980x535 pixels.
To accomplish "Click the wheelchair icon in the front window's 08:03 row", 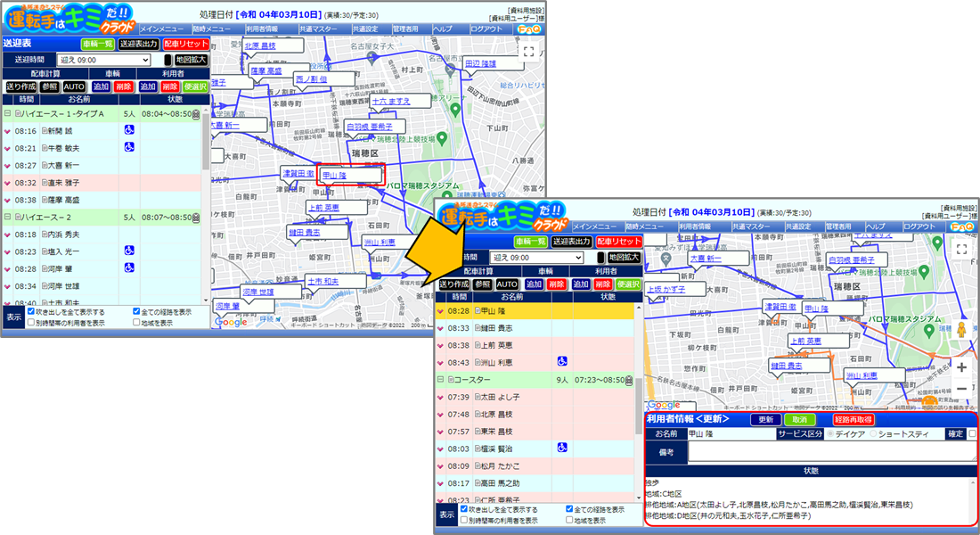I will pos(562,448).
